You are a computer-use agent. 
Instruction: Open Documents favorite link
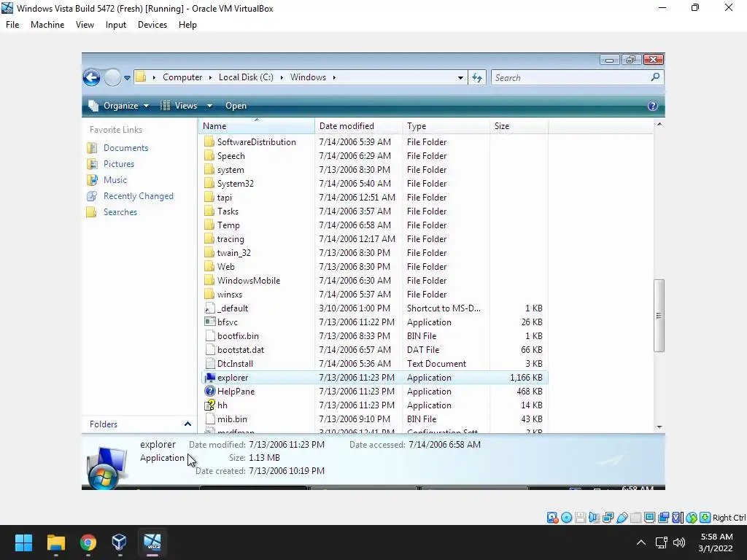point(125,148)
